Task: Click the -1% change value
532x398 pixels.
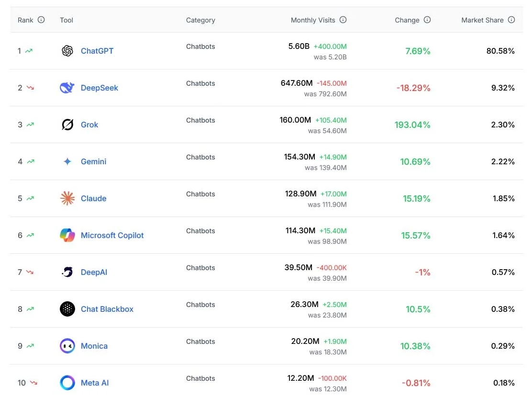Action: coord(423,273)
